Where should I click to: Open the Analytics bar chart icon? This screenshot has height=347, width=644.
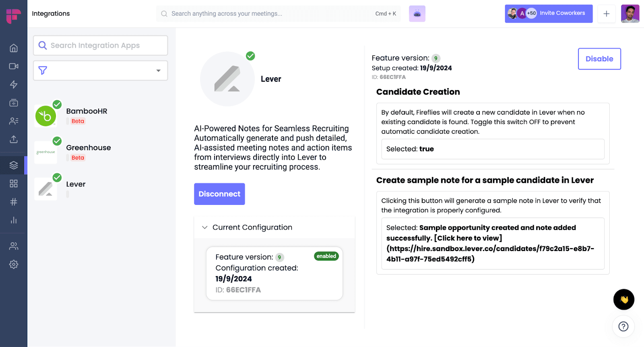tap(14, 220)
